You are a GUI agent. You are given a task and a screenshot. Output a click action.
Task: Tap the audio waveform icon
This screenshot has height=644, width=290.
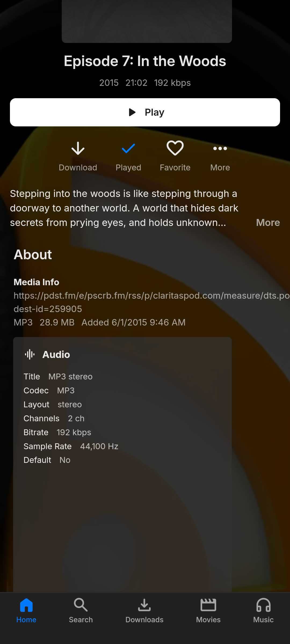coord(30,354)
